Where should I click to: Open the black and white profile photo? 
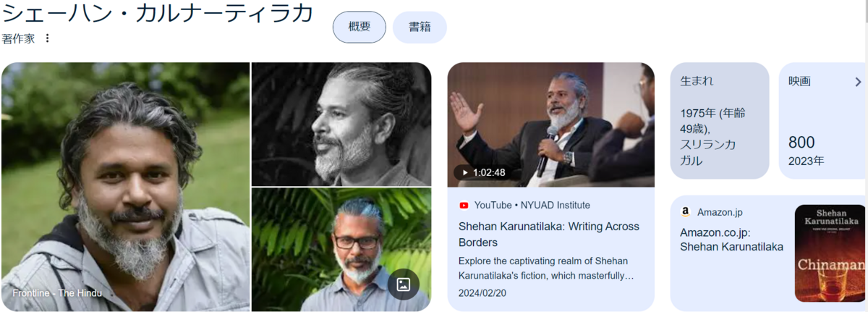(x=341, y=125)
